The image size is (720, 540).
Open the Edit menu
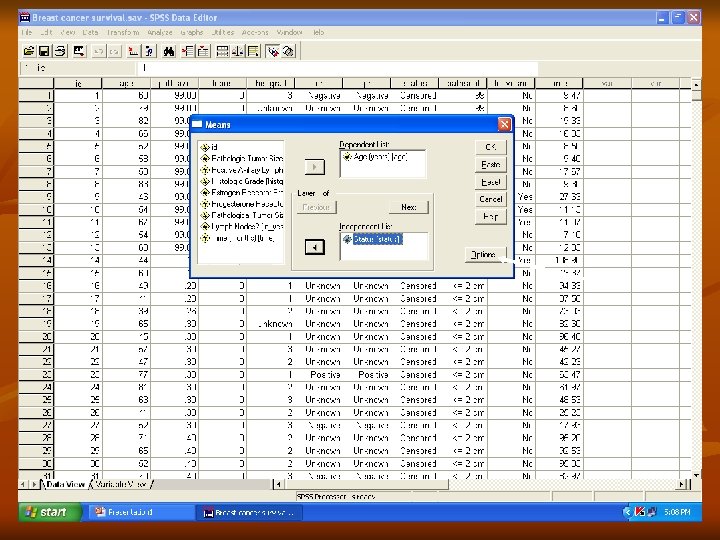tap(46, 33)
